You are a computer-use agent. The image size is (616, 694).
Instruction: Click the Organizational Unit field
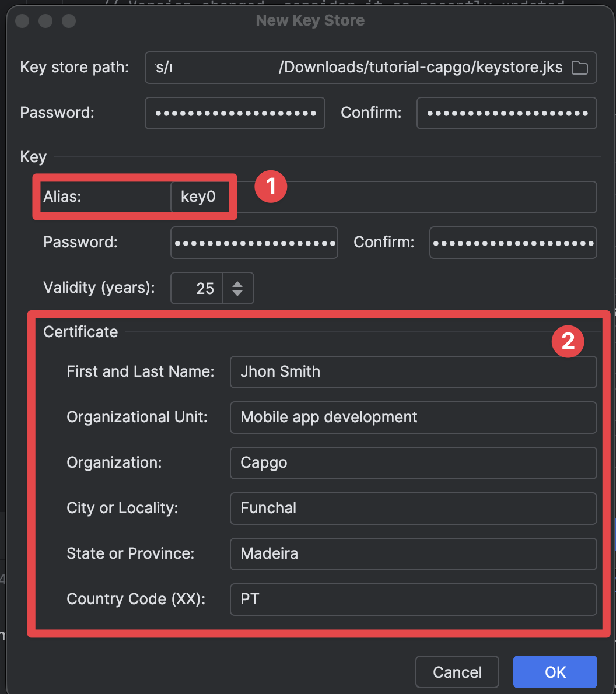413,417
